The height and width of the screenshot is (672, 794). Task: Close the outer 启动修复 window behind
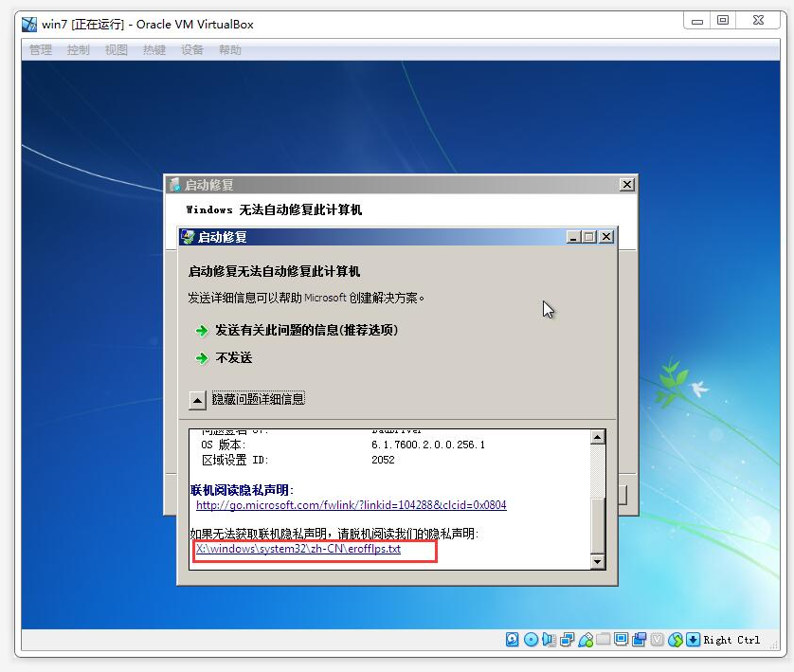(x=627, y=184)
